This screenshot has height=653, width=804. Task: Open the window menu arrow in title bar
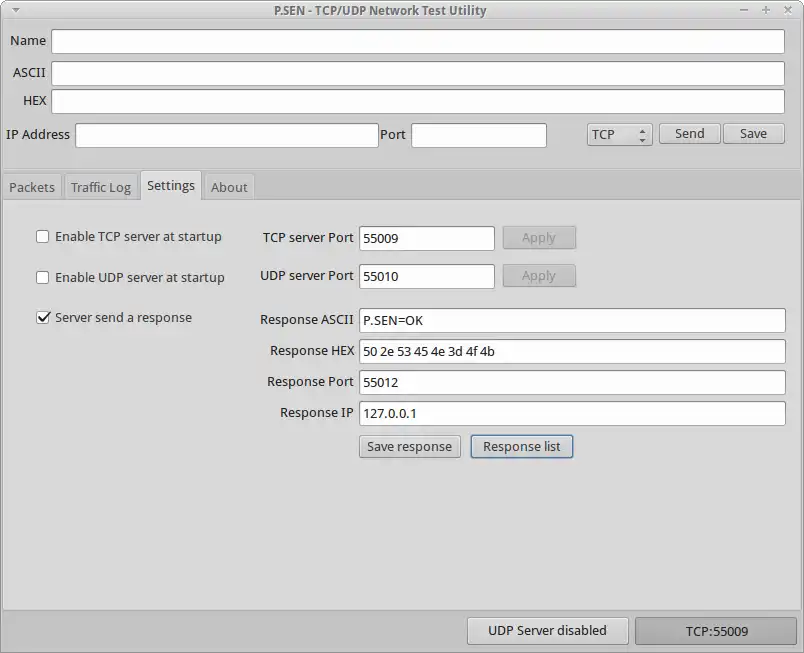tap(16, 10)
